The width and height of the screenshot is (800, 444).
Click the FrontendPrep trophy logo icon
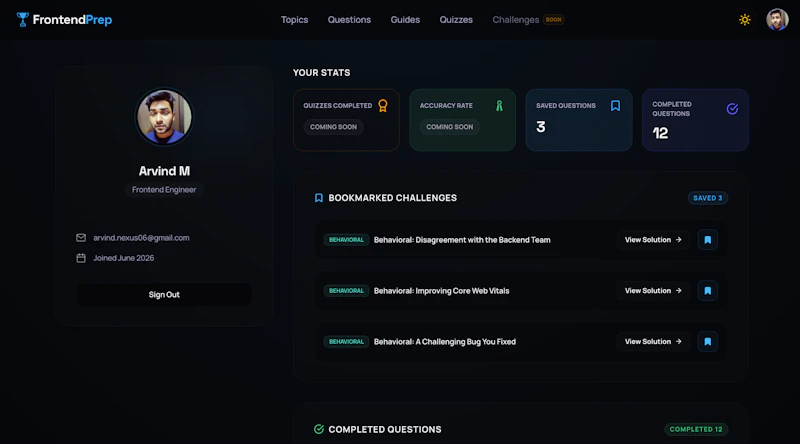click(22, 19)
